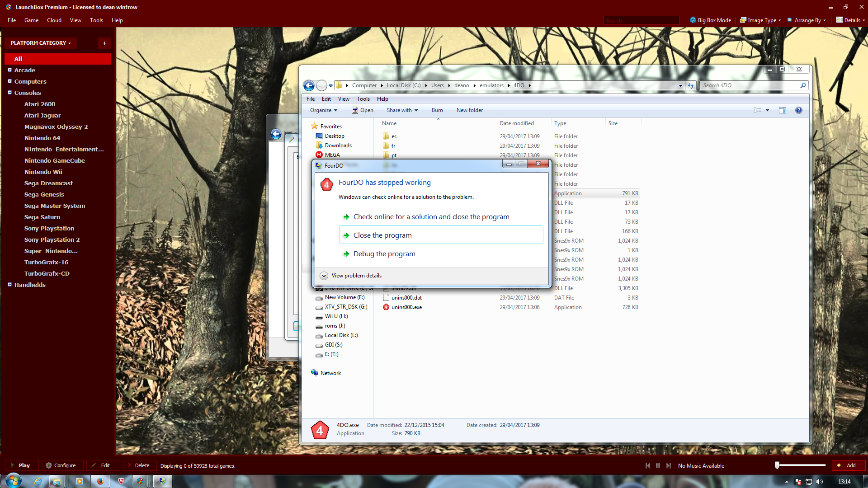Open Image Type dropdown

click(760, 20)
